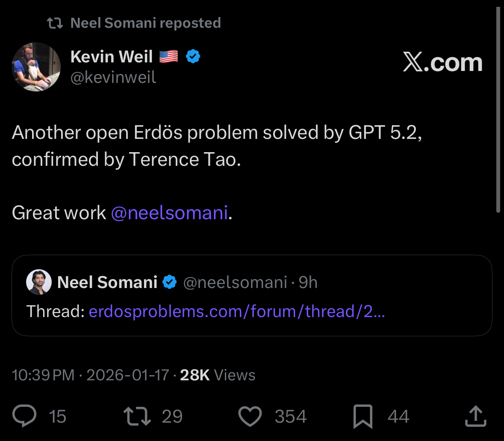504x441 pixels.
Task: Open Kevin Weil's profile picture
Action: coord(36,67)
